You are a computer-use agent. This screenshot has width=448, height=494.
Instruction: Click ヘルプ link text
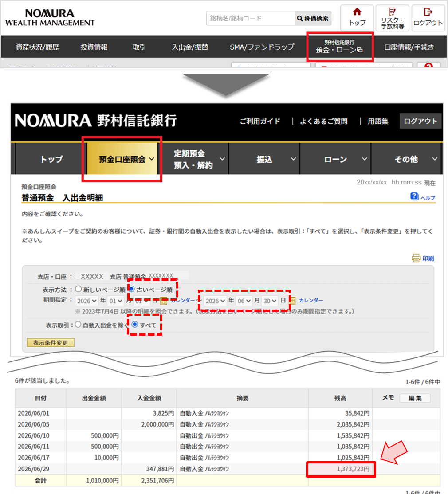click(428, 197)
